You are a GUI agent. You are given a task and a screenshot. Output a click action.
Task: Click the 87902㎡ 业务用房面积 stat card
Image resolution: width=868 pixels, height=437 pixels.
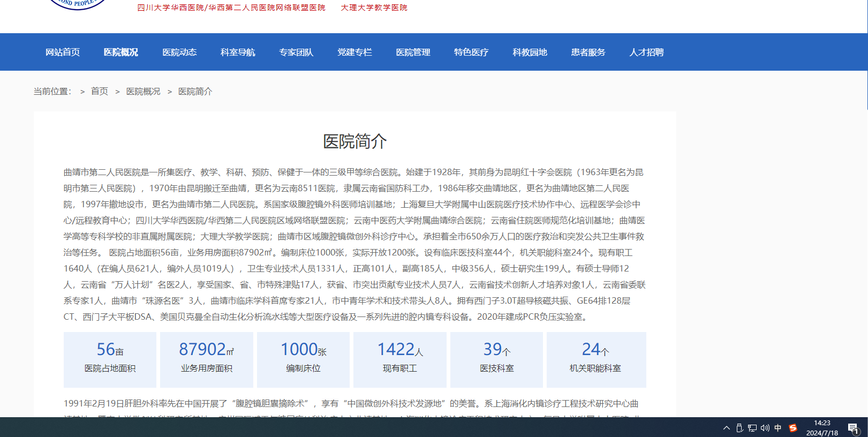pos(207,359)
